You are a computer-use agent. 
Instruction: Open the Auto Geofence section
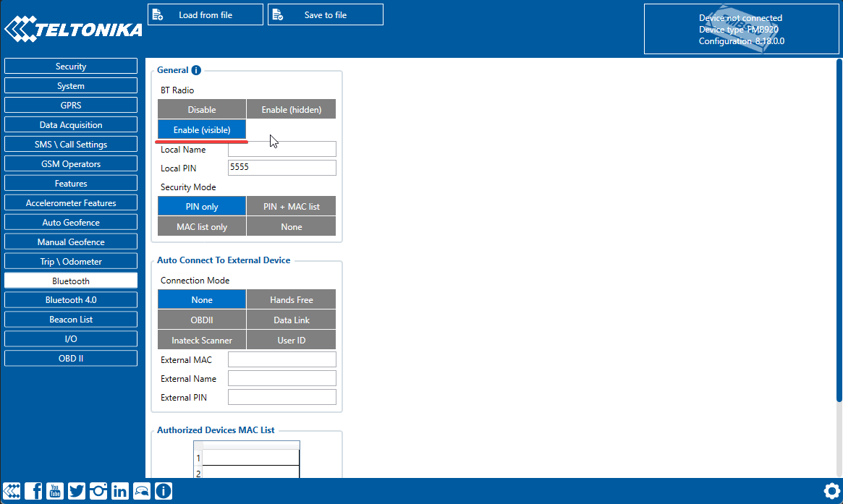coord(71,222)
